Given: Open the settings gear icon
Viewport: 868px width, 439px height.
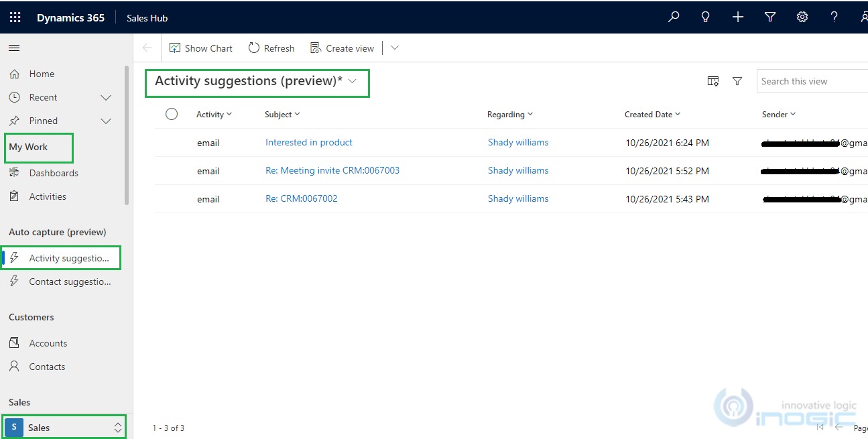Looking at the screenshot, I should point(802,17).
